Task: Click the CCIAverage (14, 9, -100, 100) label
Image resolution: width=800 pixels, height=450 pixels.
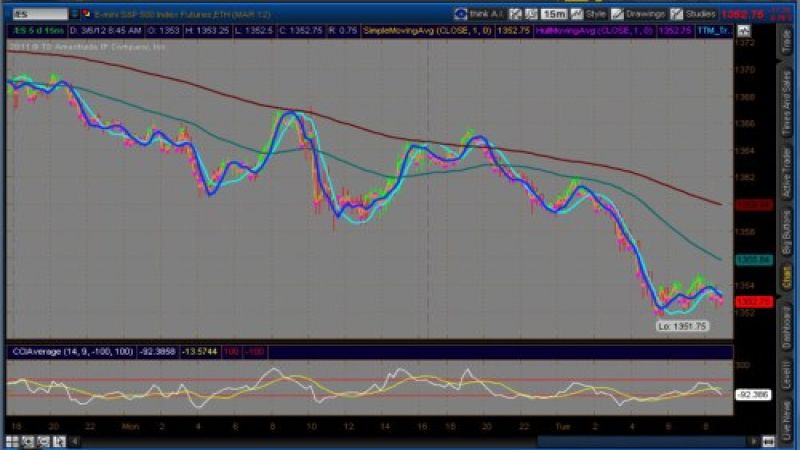Action: 72,352
